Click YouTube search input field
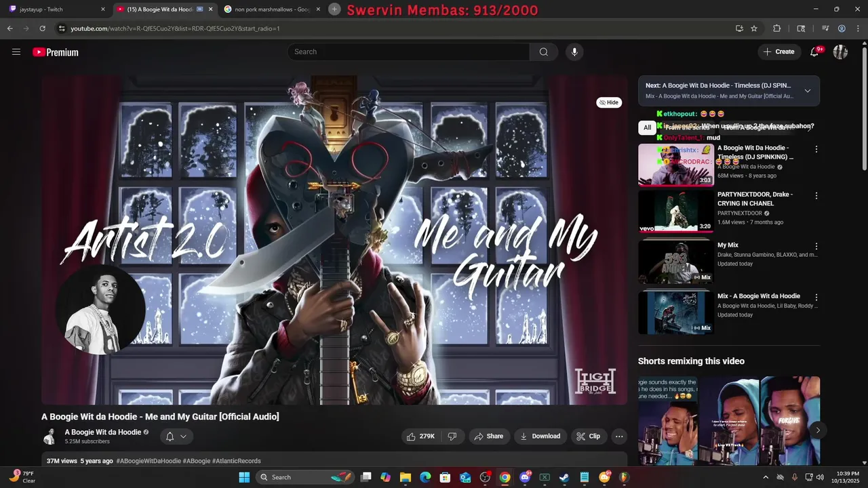Screen dimensions: 868x488 pyautogui.click(x=408, y=52)
